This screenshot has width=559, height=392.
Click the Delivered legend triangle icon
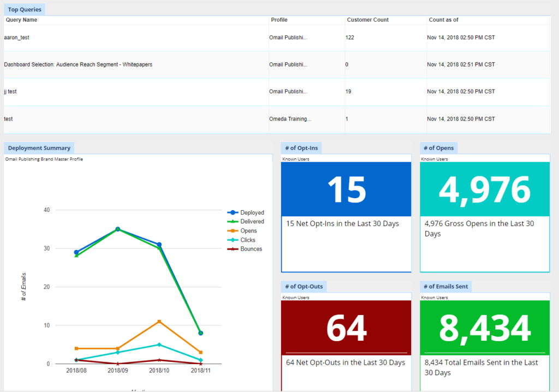[233, 222]
